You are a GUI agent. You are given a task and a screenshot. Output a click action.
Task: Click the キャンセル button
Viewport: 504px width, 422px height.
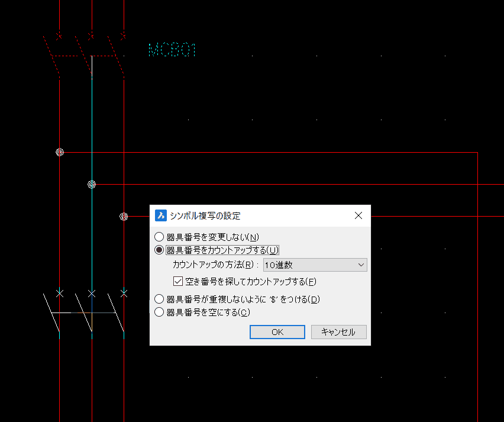(x=339, y=332)
